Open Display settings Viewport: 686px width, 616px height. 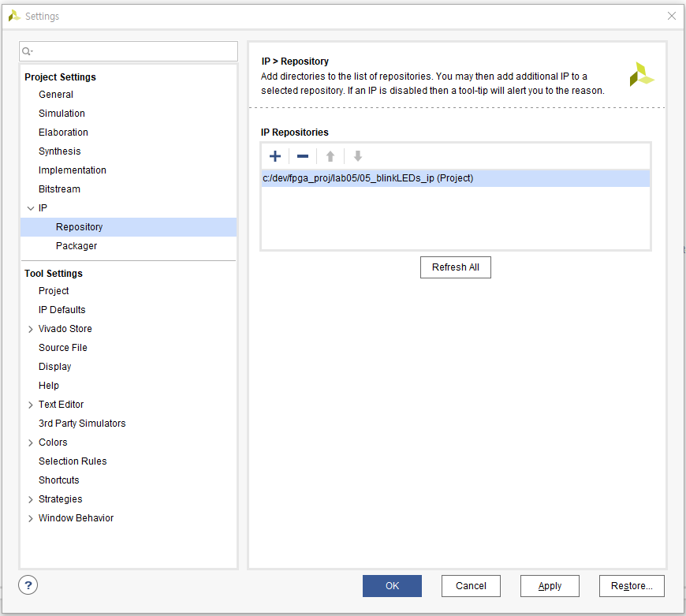click(x=54, y=367)
